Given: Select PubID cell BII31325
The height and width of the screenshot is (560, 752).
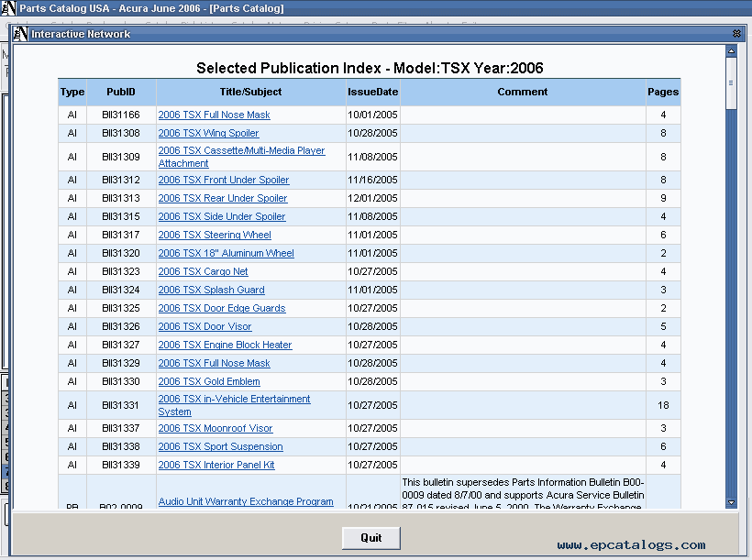Looking at the screenshot, I should [121, 308].
